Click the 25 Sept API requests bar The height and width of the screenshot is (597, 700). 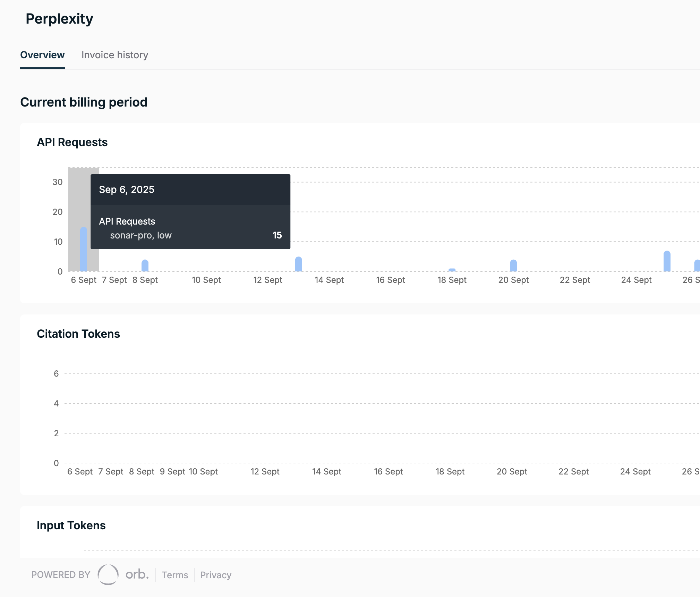667,261
